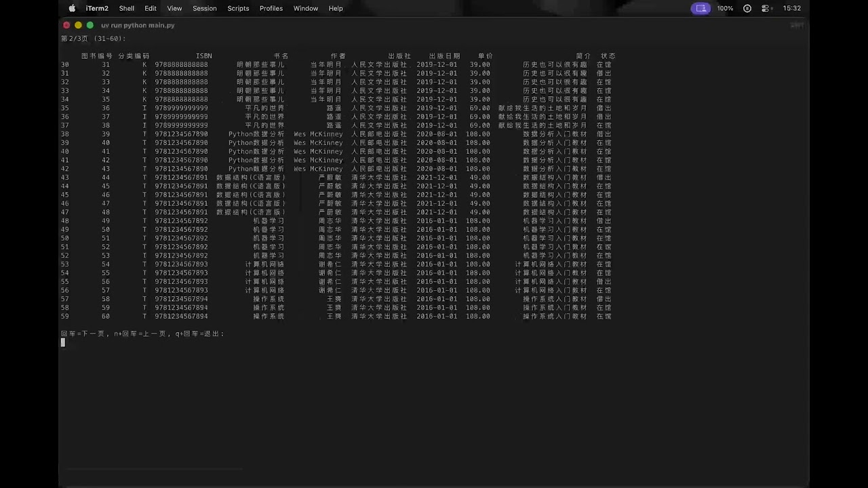Open the Shell menu
Image resolution: width=868 pixels, height=488 pixels.
pyautogui.click(x=127, y=8)
